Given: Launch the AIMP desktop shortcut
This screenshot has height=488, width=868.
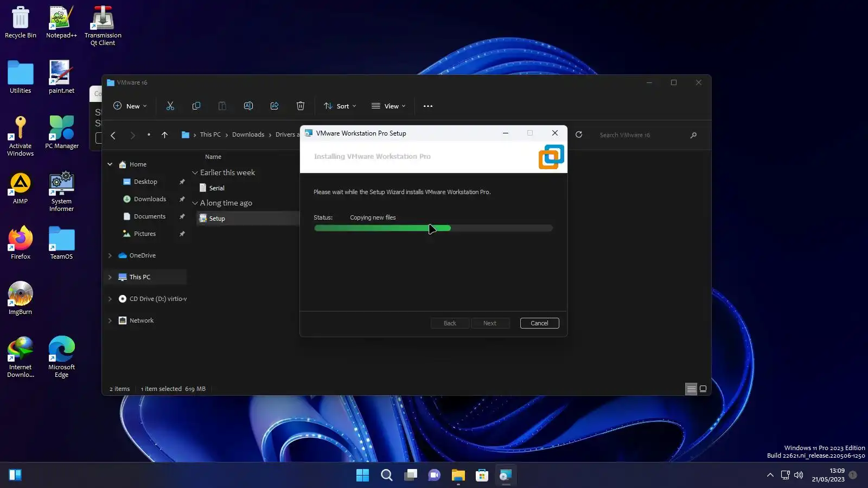Looking at the screenshot, I should point(21,188).
